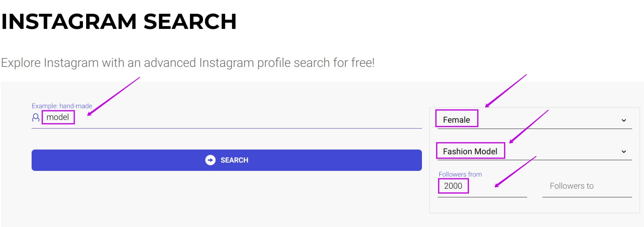Click the underline below the keyword field
The width and height of the screenshot is (644, 227).
(227, 128)
